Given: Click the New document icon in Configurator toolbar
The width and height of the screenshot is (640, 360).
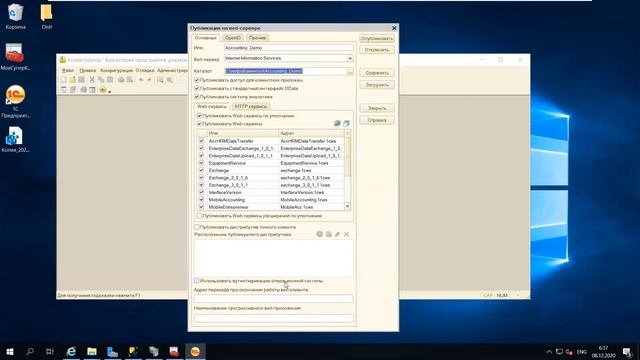Looking at the screenshot, I should (x=64, y=80).
